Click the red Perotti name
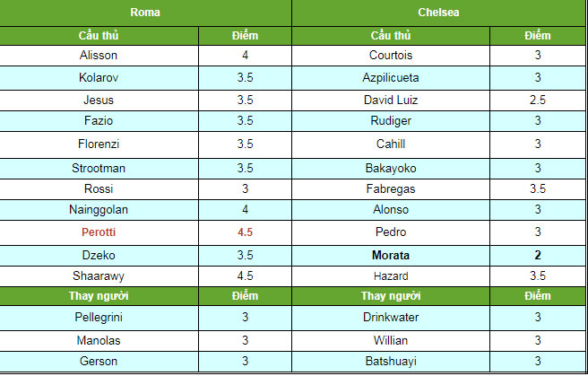Viewport: 588px width, 376px height. tap(99, 232)
